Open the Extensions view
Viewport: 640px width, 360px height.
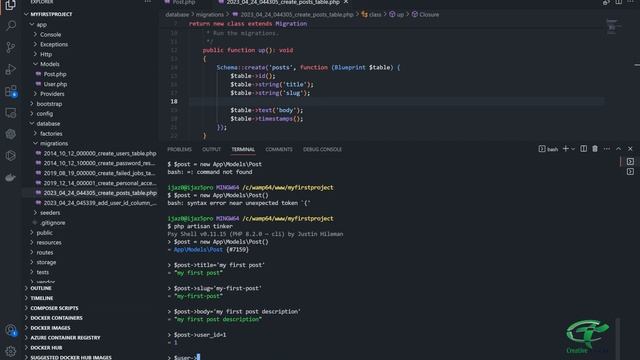[11, 91]
